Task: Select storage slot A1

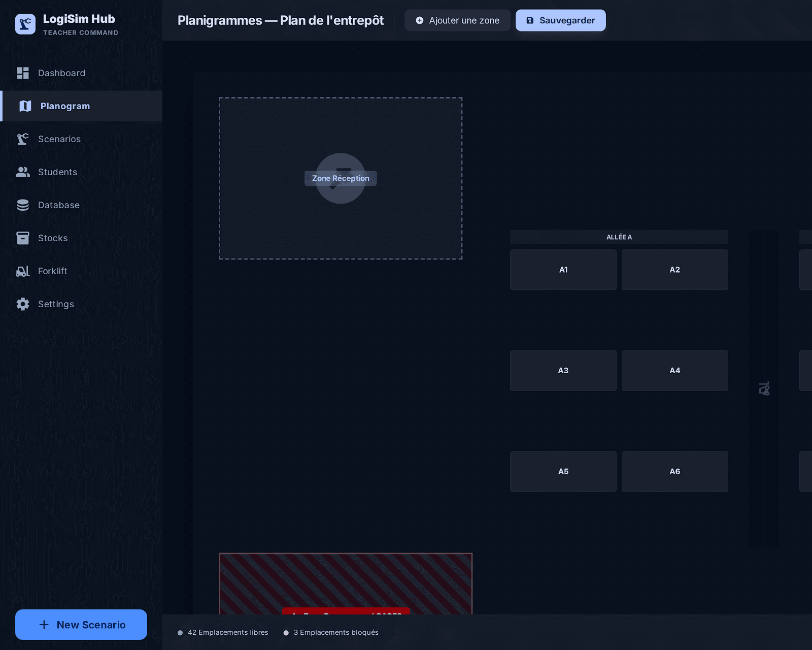Action: tap(563, 270)
